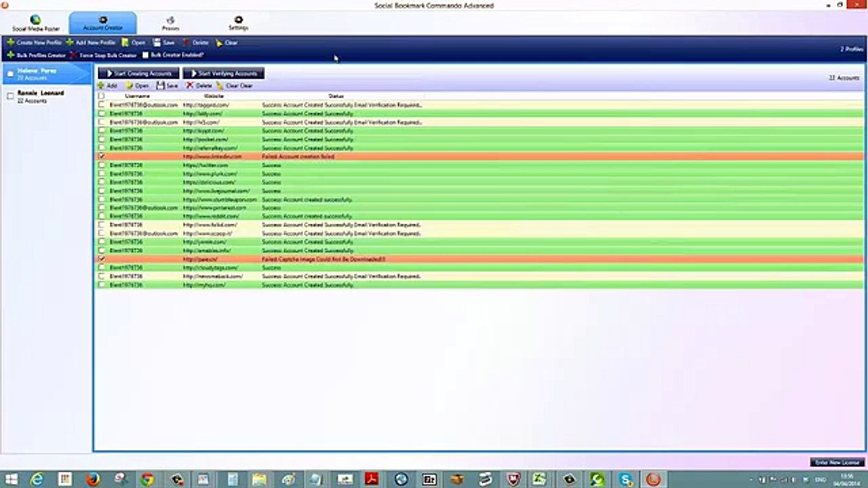Check the twitter.com row checkbox
This screenshot has height=488, width=868.
(x=102, y=165)
